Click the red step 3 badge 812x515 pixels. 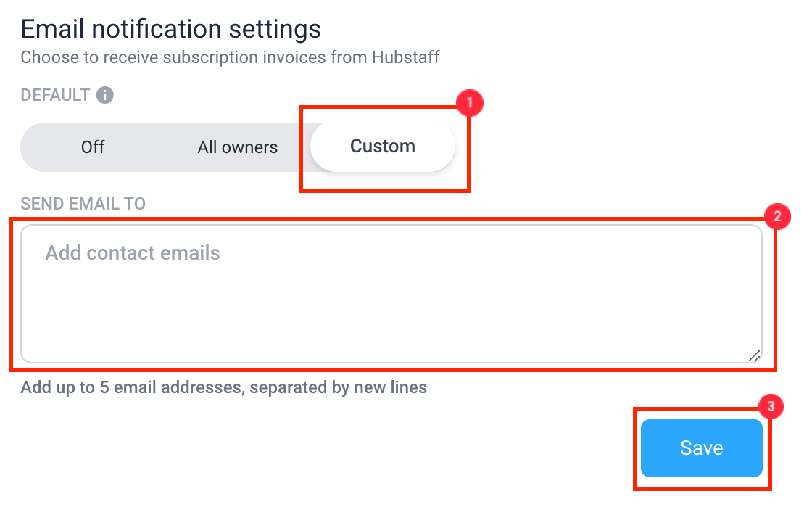pyautogui.click(x=771, y=406)
